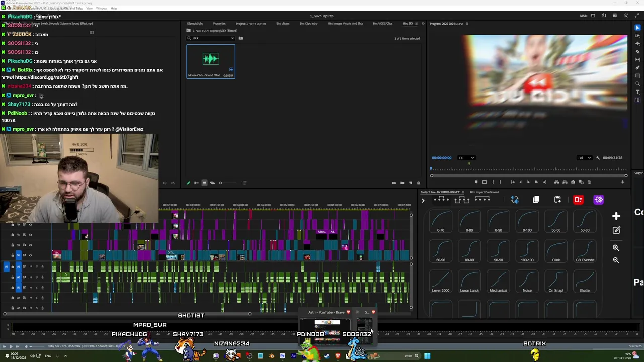Click the Easify zoom out magnifier
This screenshot has height=362, width=644.
[616, 260]
